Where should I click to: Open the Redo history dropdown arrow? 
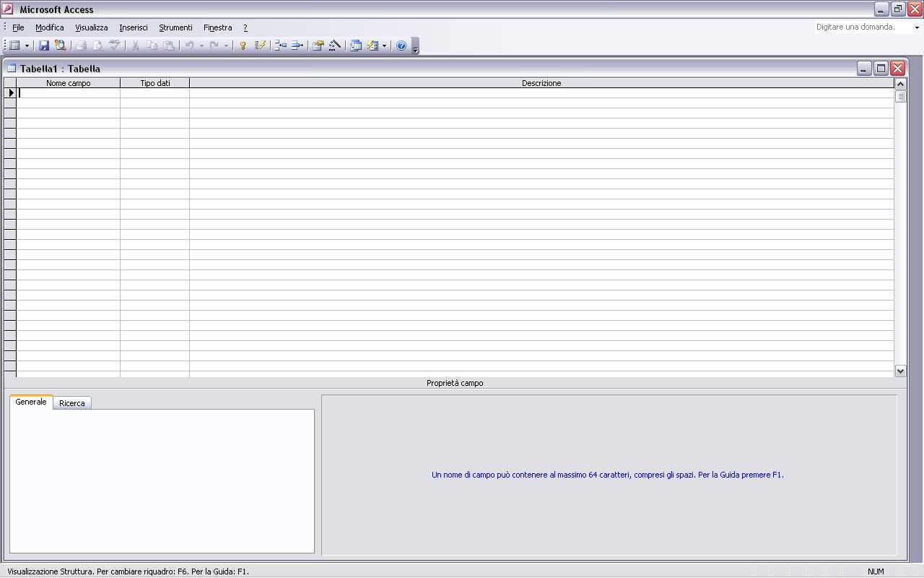click(x=226, y=46)
